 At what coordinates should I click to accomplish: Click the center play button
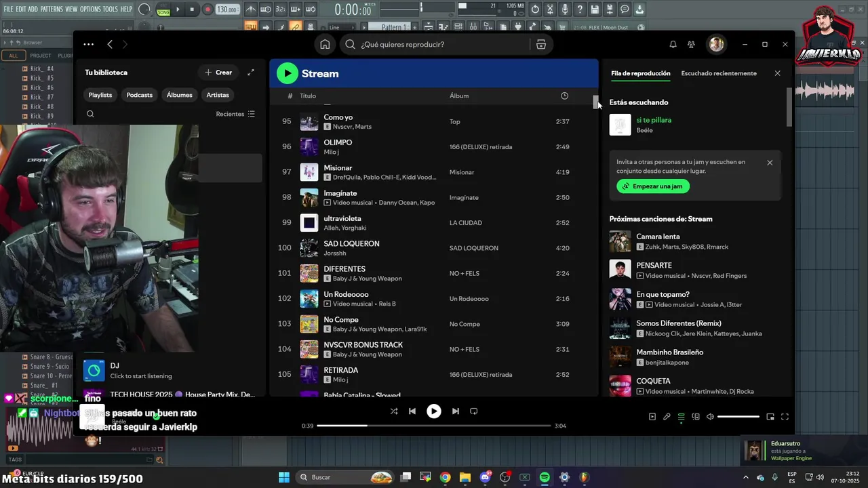point(434,411)
